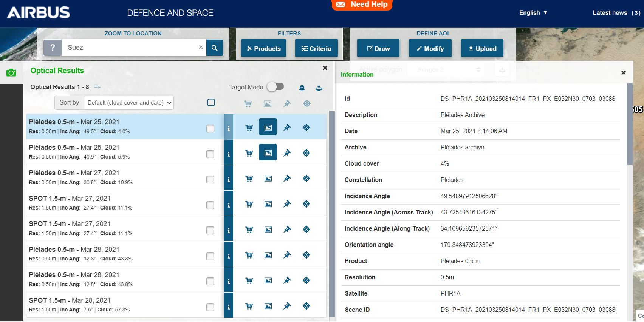Screen dimensions: 644x322
Task: Pin the Pléiades Mar 25 49.5° result
Action: pos(287,128)
